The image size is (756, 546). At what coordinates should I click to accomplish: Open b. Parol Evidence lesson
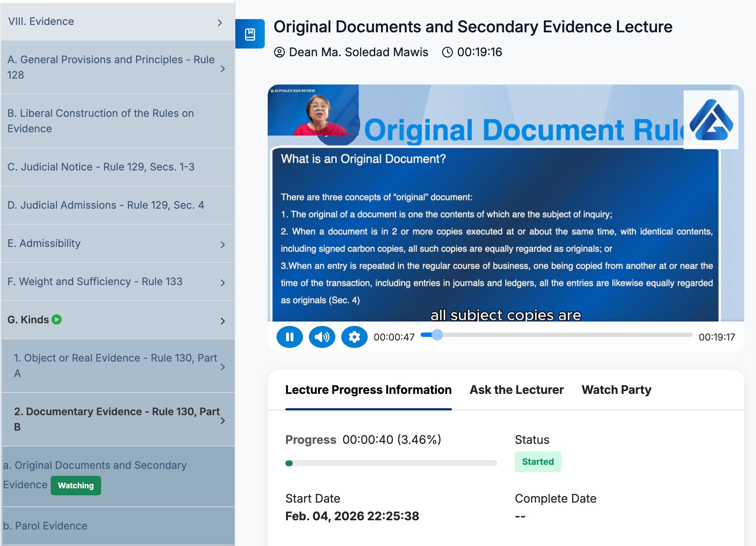[45, 526]
